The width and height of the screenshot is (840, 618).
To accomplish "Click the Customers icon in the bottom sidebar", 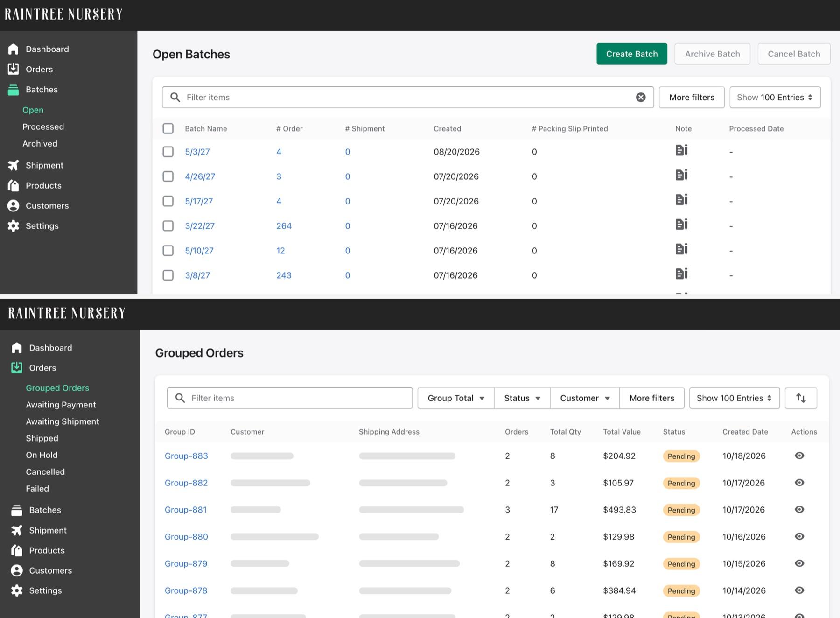I will (x=17, y=570).
